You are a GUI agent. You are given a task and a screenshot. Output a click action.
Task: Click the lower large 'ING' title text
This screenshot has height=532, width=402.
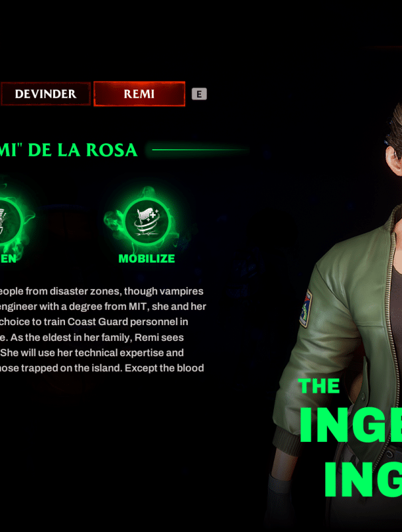(x=363, y=480)
